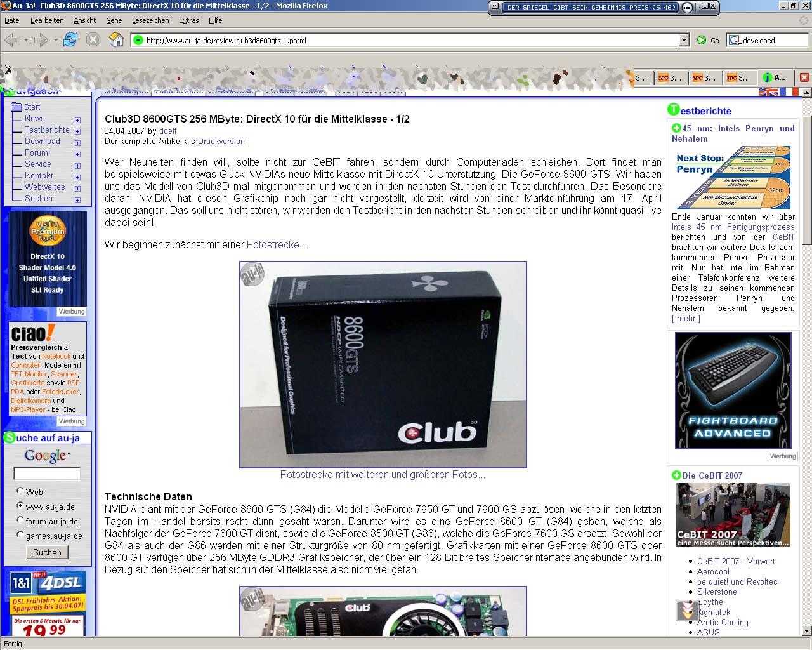
Task: Open the Druckversion link
Action: pos(221,141)
